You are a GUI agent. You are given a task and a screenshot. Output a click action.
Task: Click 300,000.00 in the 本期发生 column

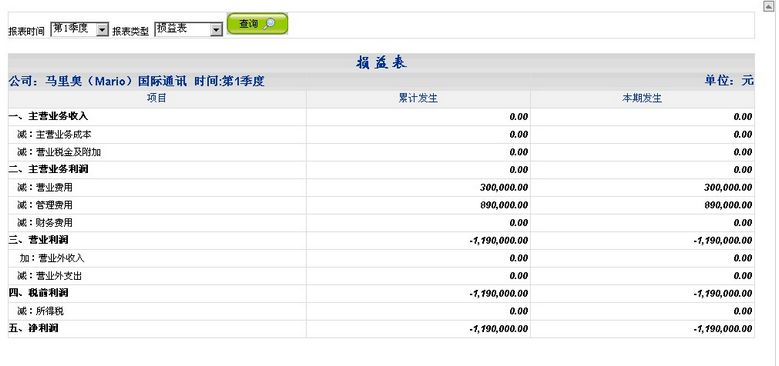pos(728,187)
